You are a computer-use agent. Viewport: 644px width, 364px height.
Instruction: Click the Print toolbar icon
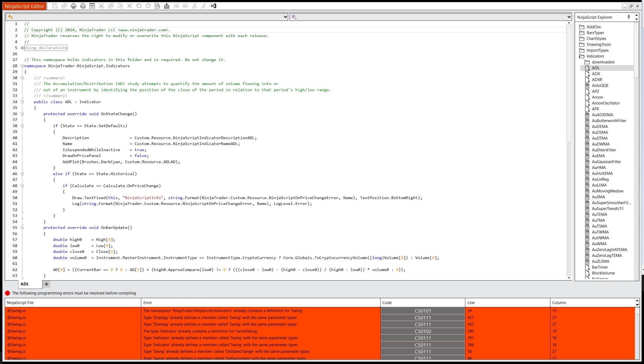click(x=74, y=6)
